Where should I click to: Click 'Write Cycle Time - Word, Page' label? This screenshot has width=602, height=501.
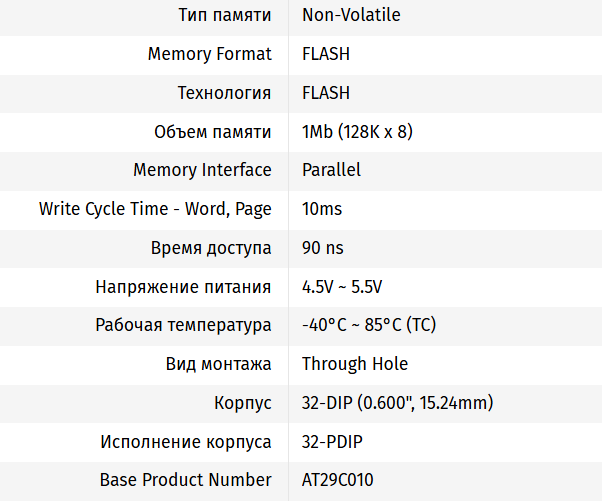tap(155, 209)
